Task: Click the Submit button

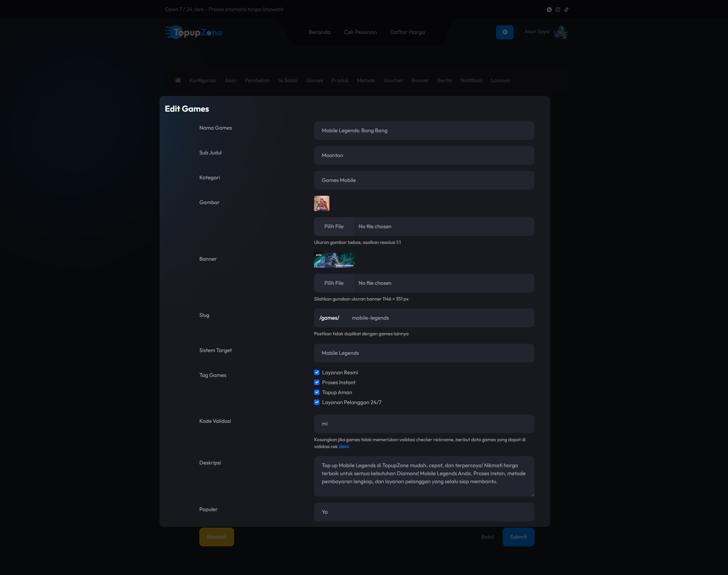Action: click(x=518, y=537)
